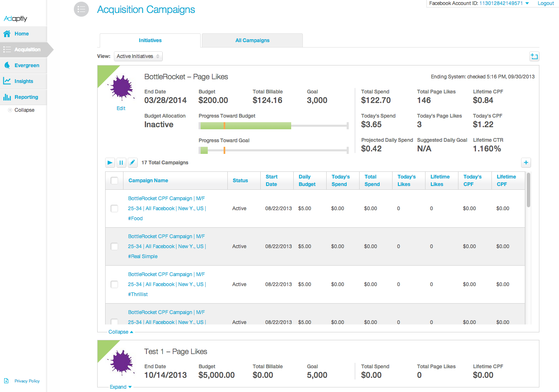Image resolution: width=559 pixels, height=392 pixels.
Task: Sort by Daily Budget column header
Action: (x=307, y=181)
